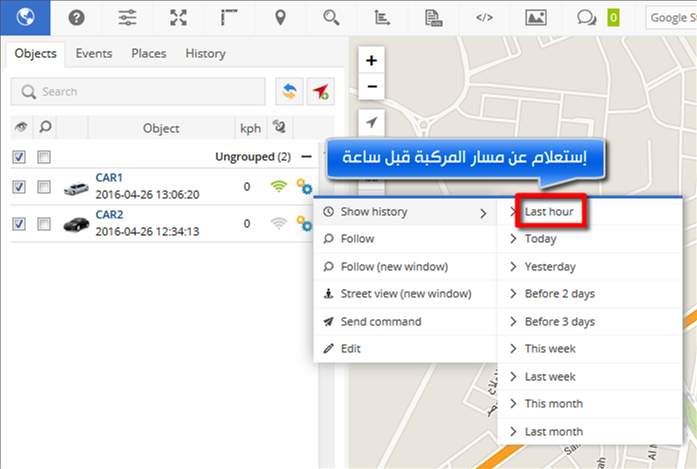Viewport: 697px width, 469px height.
Task: Switch to the Places tab
Action: (x=148, y=53)
